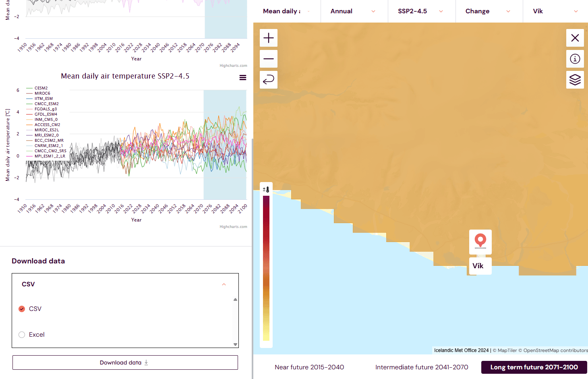Select the CSV radio option

[22, 309]
